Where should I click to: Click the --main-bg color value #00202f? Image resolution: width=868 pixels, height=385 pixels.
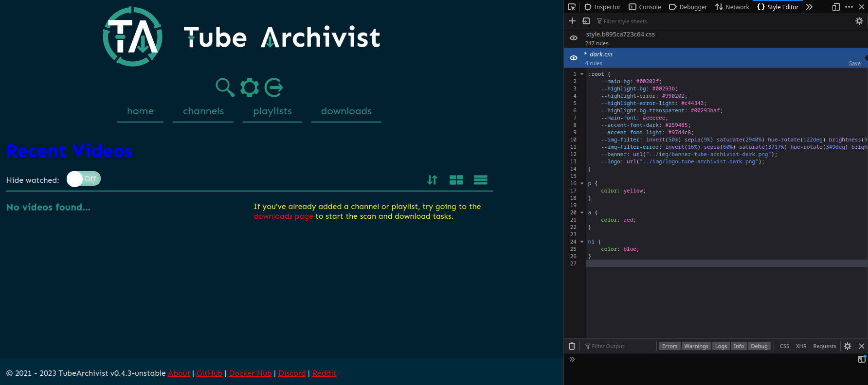pos(647,82)
